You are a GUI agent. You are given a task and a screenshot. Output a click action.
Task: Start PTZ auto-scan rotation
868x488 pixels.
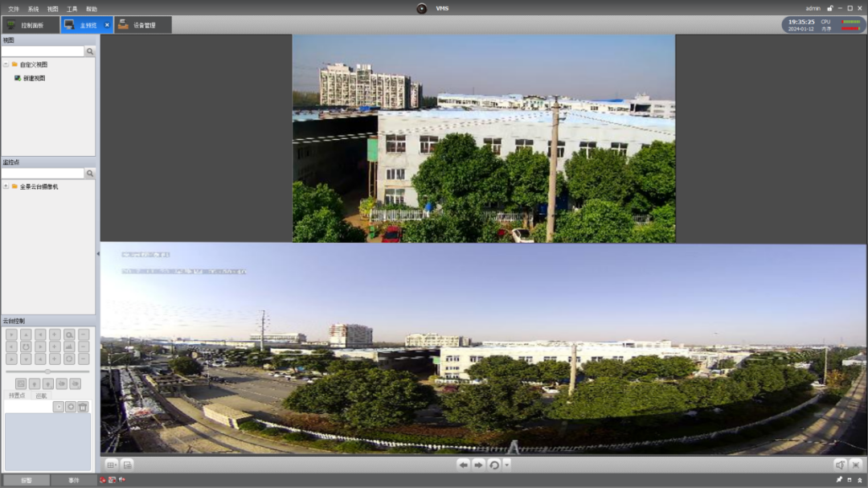tap(26, 347)
